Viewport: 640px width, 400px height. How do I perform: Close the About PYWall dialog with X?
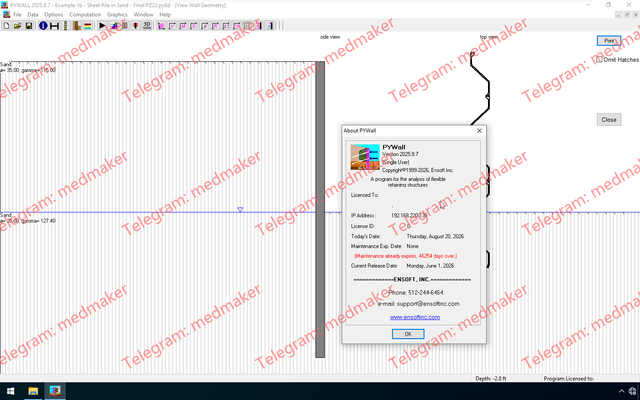[x=479, y=131]
